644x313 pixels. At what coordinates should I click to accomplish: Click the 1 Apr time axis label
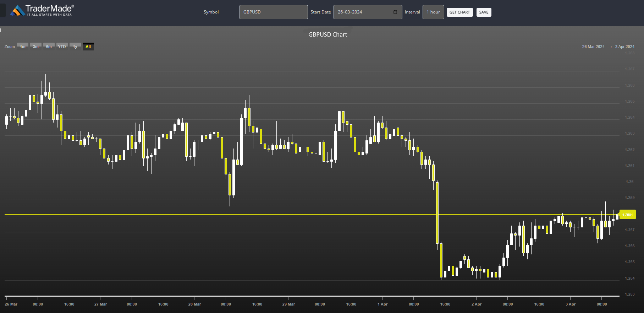(x=382, y=304)
